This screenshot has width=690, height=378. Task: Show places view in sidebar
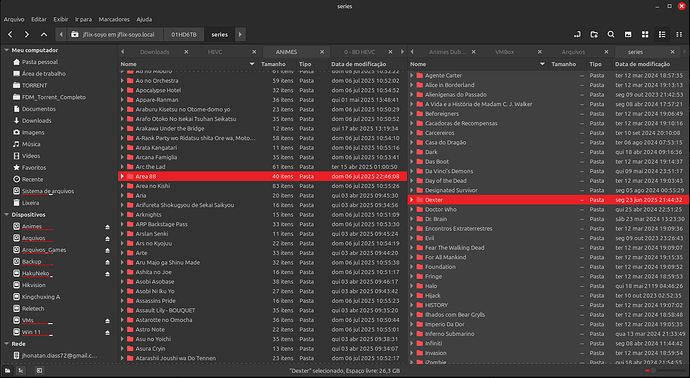click(7, 371)
